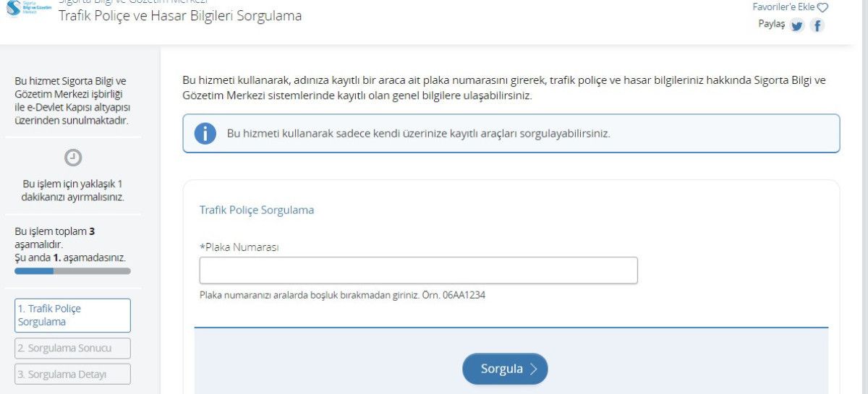Share the page on Twitter
The height and width of the screenshot is (394, 868).
click(797, 26)
